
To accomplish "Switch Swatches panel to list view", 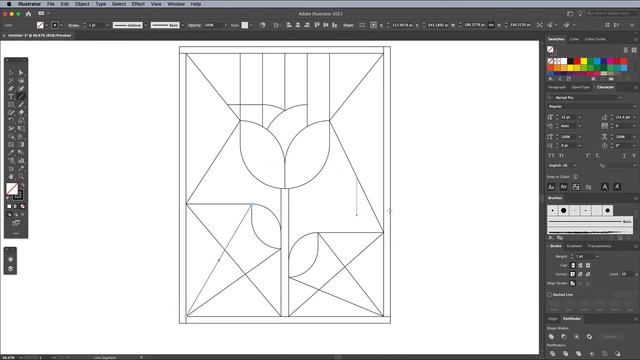I will pyautogui.click(x=626, y=50).
